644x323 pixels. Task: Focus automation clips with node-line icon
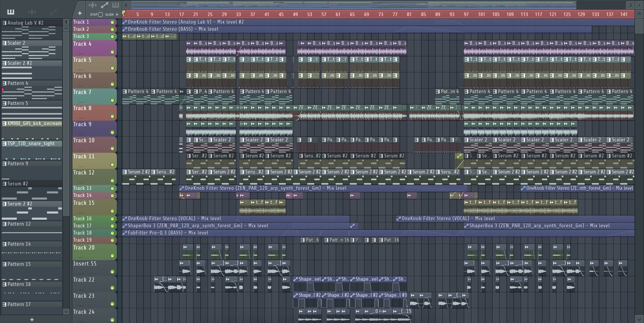[x=104, y=5]
